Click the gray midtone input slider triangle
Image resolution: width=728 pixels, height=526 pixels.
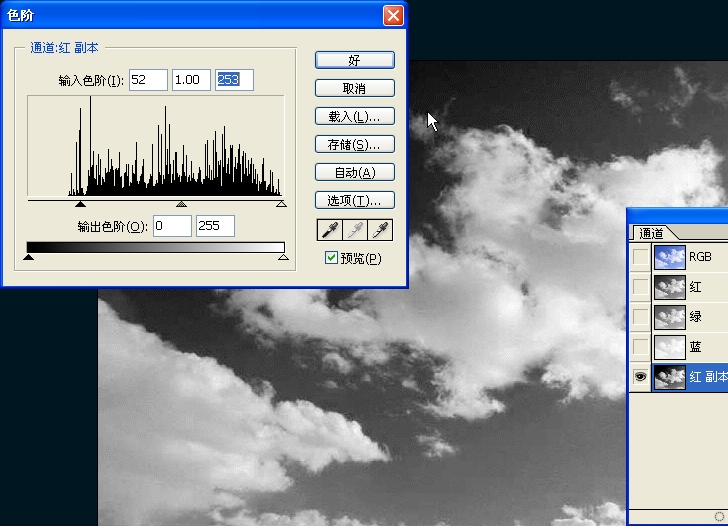point(181,204)
